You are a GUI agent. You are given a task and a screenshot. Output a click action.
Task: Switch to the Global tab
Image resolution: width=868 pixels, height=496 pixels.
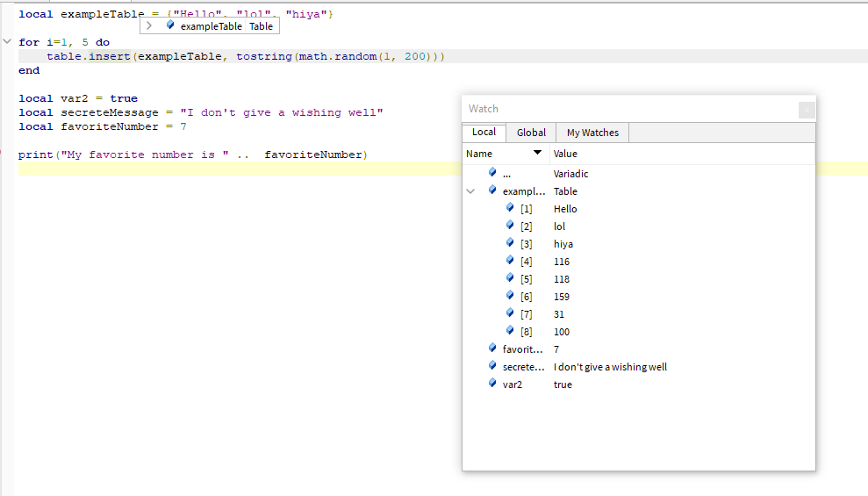[x=531, y=133]
